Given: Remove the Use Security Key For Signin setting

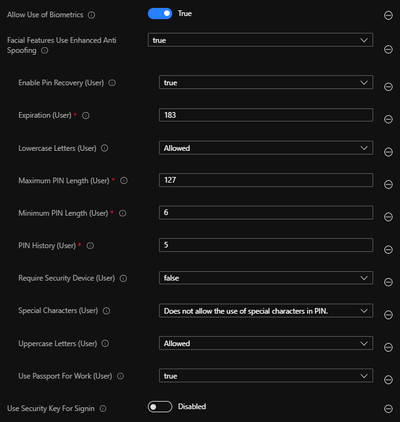Looking at the screenshot, I should coord(388,408).
